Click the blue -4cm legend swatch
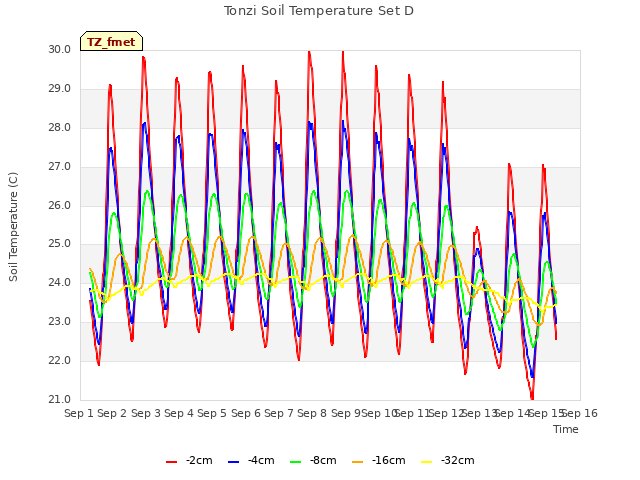The width and height of the screenshot is (640, 480). 233,462
